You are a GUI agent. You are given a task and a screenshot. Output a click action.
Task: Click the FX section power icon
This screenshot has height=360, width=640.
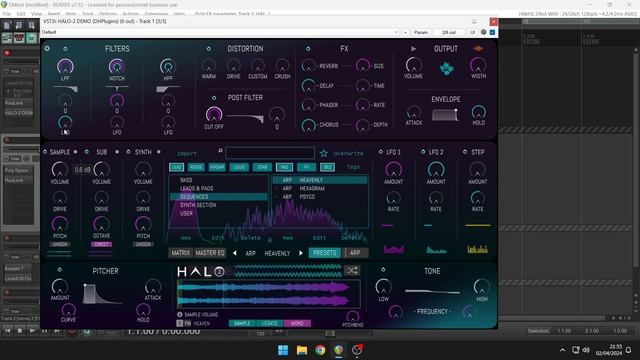pyautogui.click(x=308, y=49)
